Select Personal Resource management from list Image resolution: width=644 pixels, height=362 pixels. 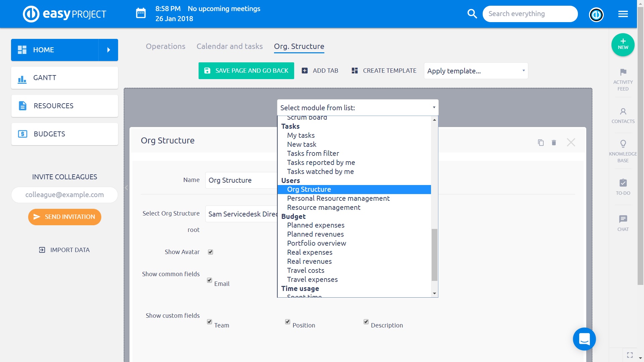pos(338,198)
